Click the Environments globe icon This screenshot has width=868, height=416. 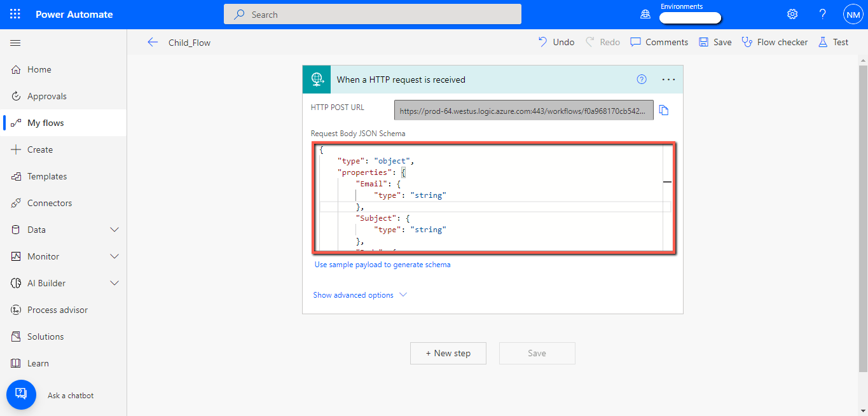[645, 14]
